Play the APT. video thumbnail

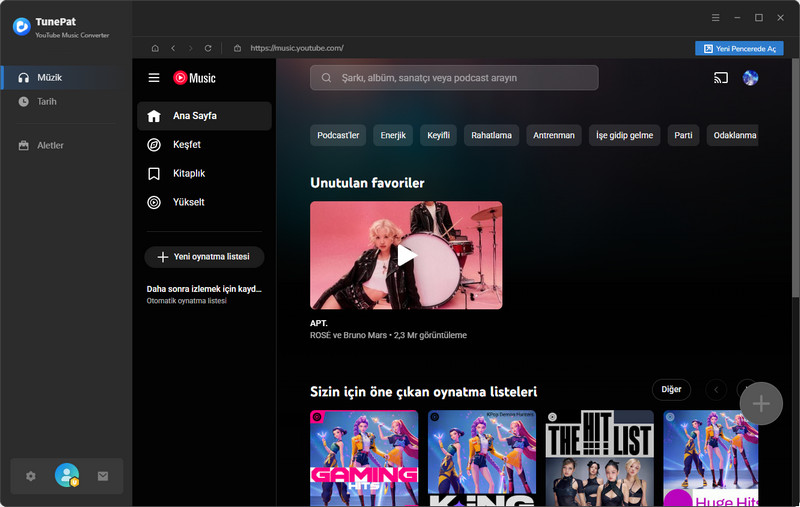[406, 255]
